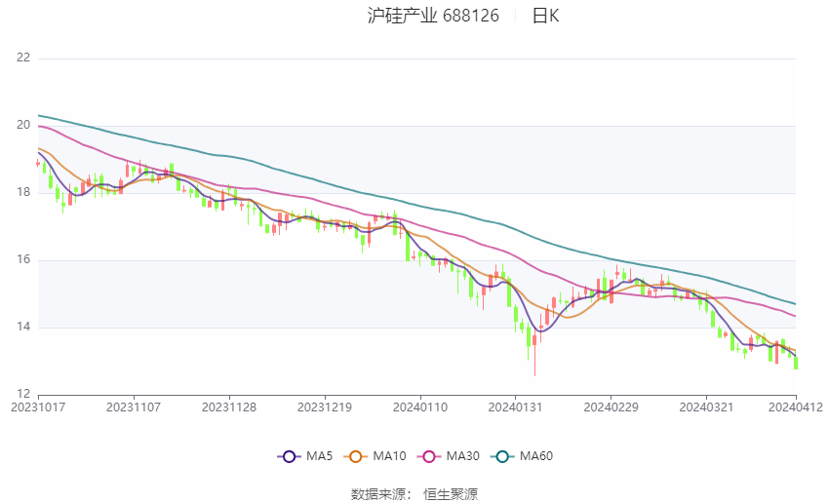This screenshot has width=829, height=504.
Task: Click x-axis date label 20240321
Action: [706, 407]
